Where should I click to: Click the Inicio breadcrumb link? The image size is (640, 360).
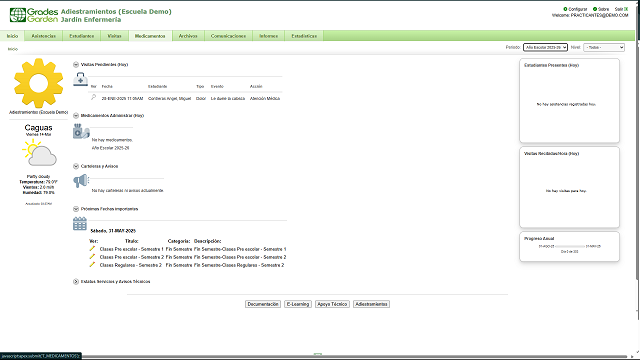click(x=13, y=49)
